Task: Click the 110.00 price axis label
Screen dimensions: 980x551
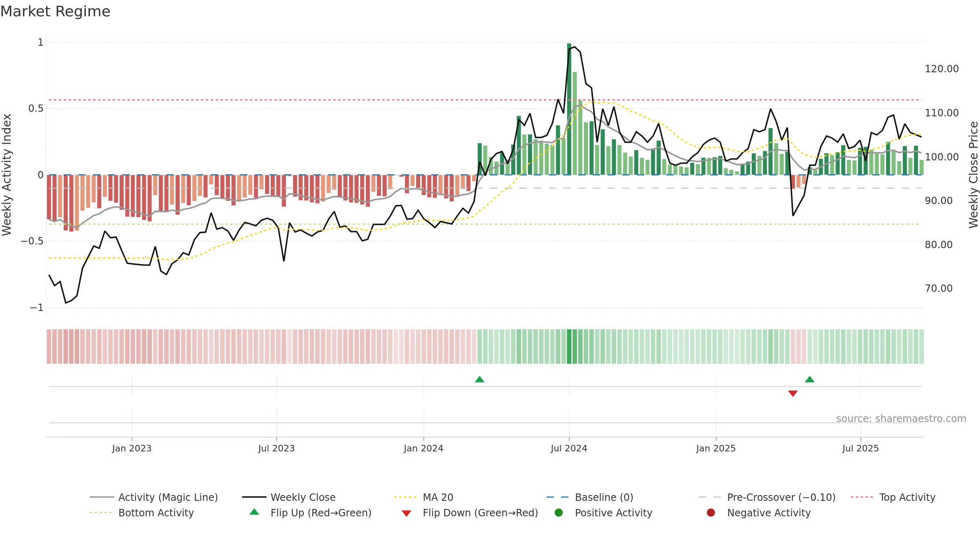Action: click(x=942, y=113)
